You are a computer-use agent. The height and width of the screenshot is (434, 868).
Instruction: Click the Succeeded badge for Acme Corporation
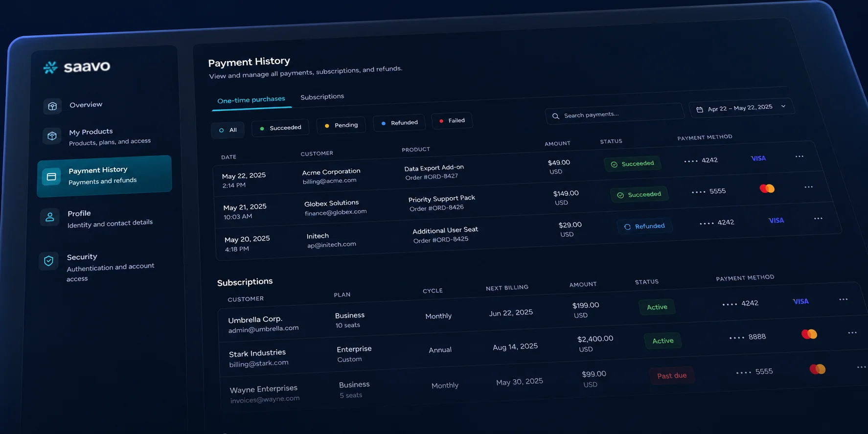point(633,164)
